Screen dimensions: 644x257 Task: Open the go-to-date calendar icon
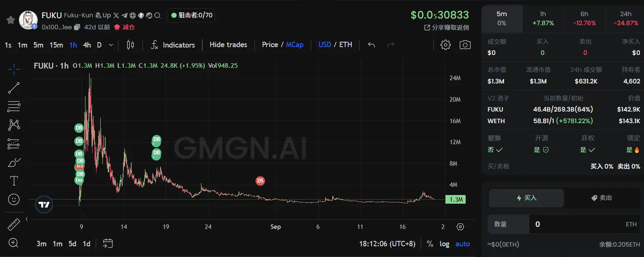[x=108, y=243]
